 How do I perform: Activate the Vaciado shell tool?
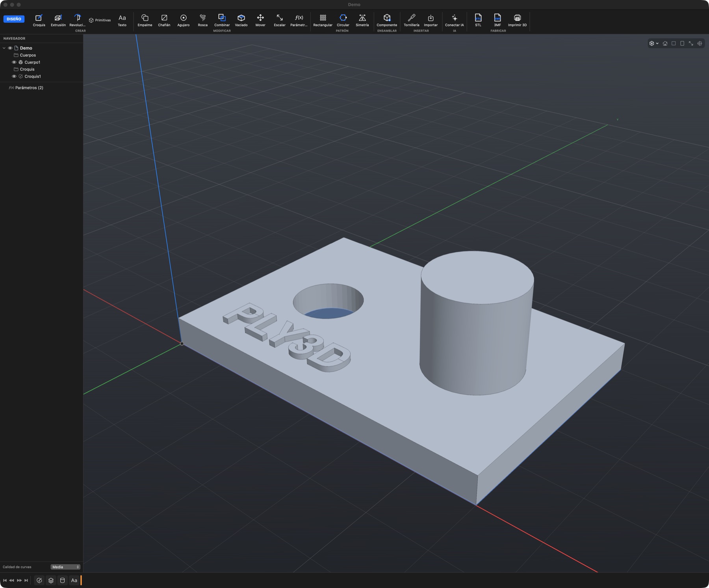241,20
